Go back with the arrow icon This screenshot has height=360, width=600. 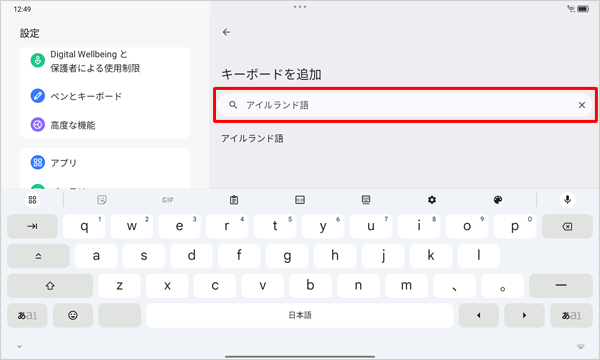pyautogui.click(x=226, y=32)
